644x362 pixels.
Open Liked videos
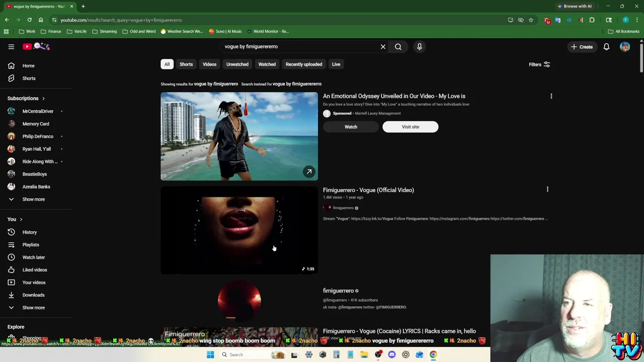[x=35, y=270]
